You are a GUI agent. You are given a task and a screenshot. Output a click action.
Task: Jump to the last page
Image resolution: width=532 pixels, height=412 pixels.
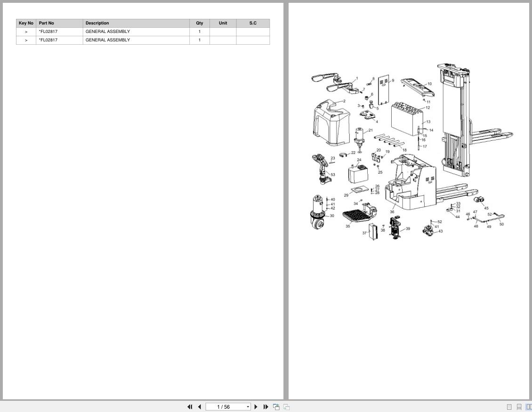tap(266, 407)
